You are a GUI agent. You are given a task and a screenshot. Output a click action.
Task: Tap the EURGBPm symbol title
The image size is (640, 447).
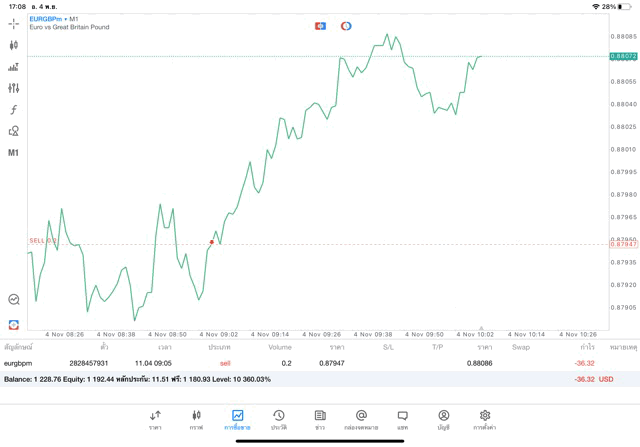click(46, 18)
